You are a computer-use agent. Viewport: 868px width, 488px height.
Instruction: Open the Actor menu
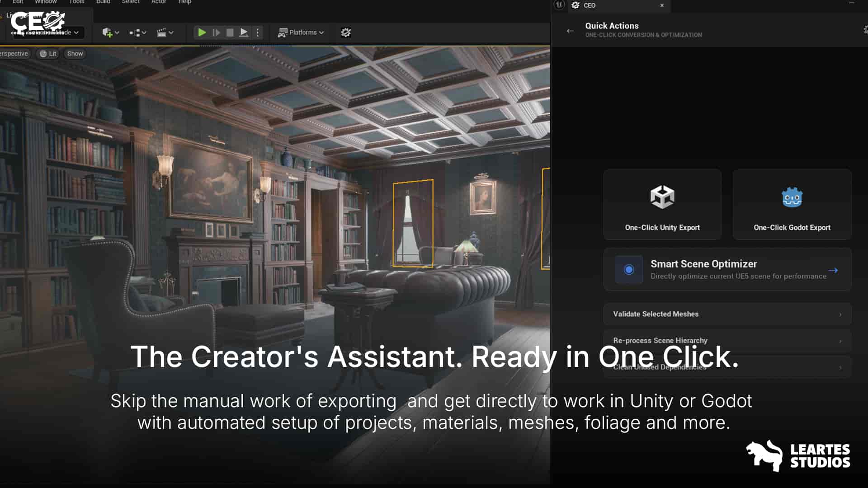tap(159, 2)
